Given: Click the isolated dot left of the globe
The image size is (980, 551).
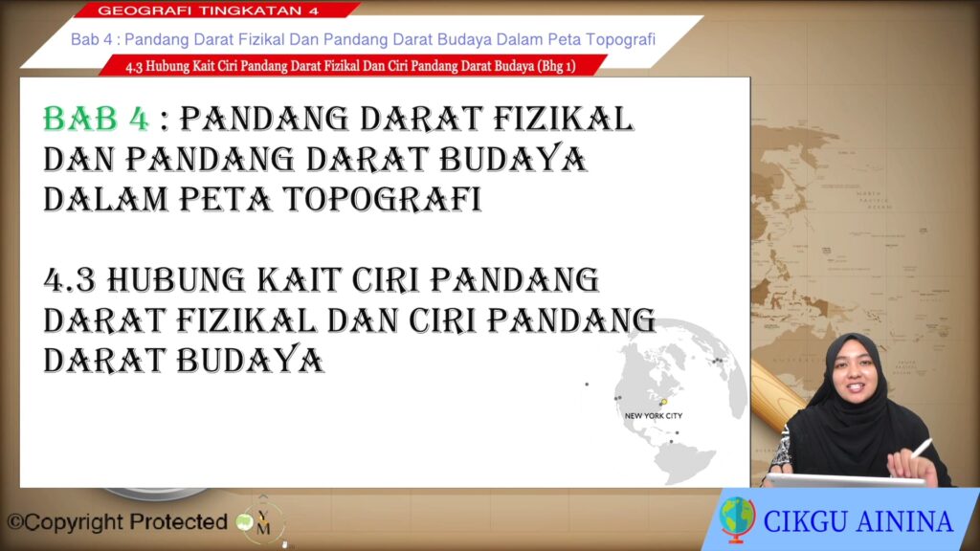Looking at the screenshot, I should coord(586,385).
